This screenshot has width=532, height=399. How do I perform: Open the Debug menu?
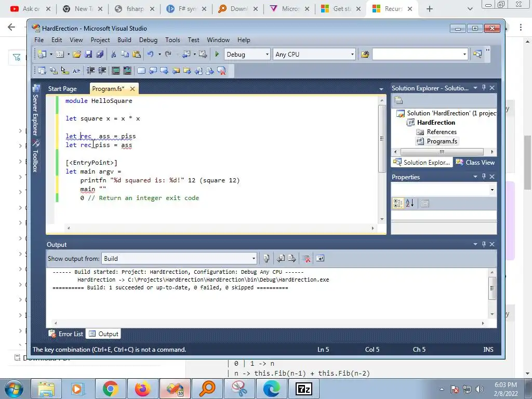pyautogui.click(x=148, y=40)
